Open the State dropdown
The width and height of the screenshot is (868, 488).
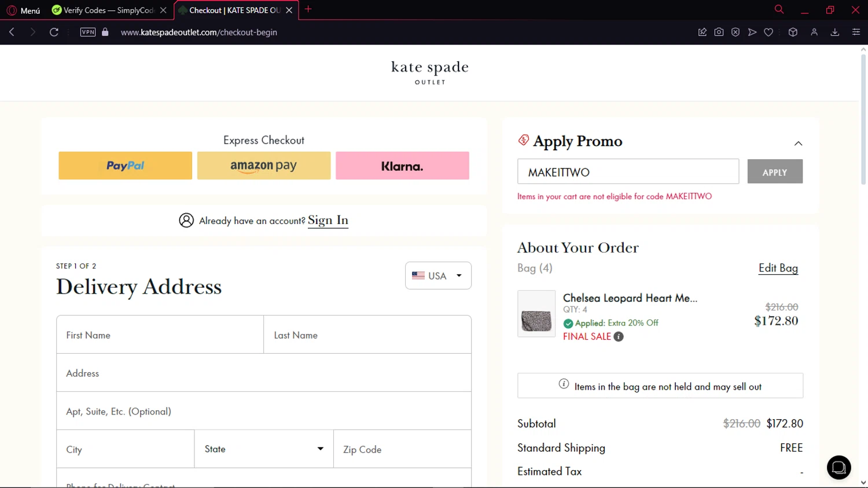(x=264, y=449)
